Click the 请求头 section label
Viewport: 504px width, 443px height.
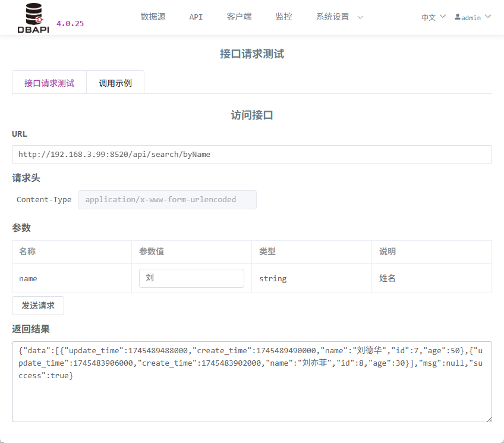pos(26,178)
